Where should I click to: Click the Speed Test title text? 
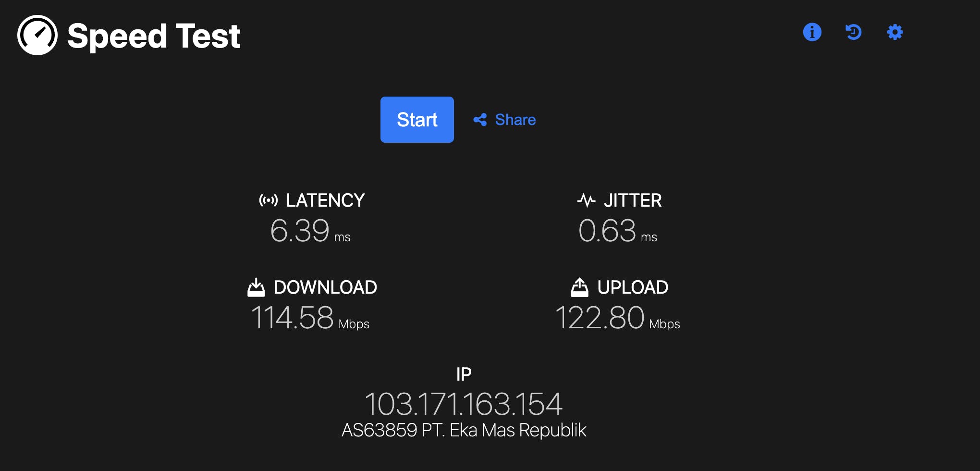(154, 36)
